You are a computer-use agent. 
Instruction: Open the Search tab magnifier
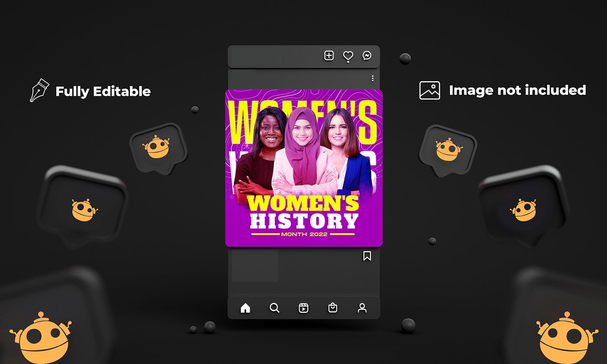tap(274, 308)
